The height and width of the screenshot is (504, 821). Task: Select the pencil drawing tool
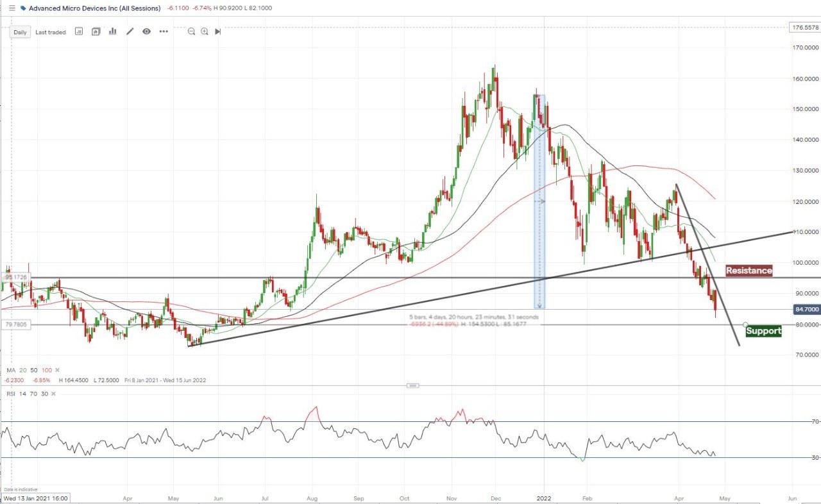(x=130, y=31)
